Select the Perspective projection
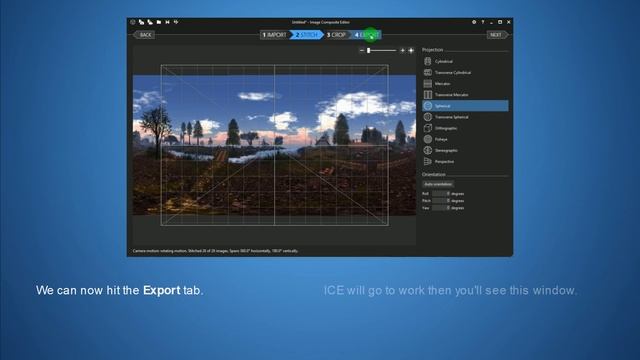Viewport: 640px width, 360px height. click(465, 161)
